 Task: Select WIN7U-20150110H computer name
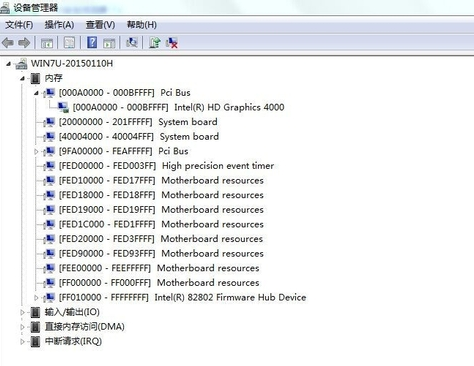[72, 63]
